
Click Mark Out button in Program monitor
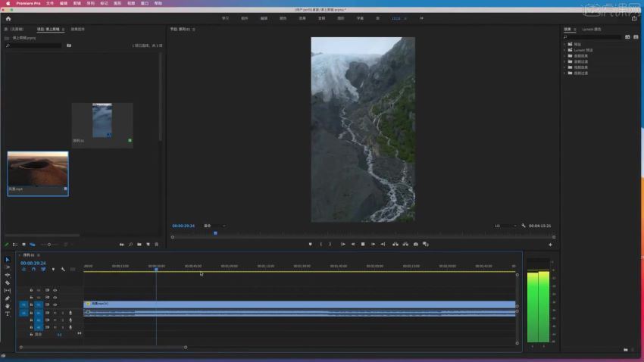pyautogui.click(x=330, y=244)
